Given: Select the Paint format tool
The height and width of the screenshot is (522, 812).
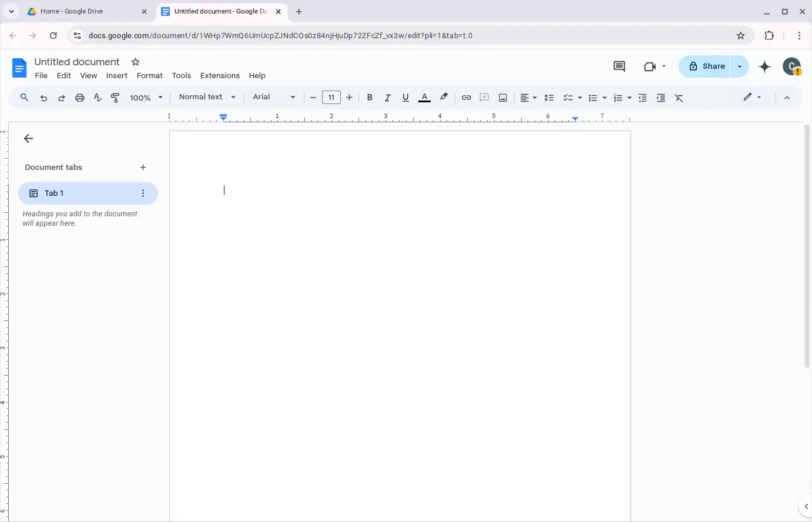Looking at the screenshot, I should pyautogui.click(x=115, y=98).
